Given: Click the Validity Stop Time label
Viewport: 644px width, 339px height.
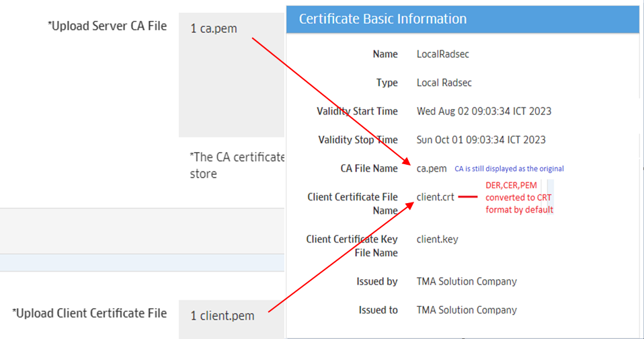Looking at the screenshot, I should tap(358, 140).
